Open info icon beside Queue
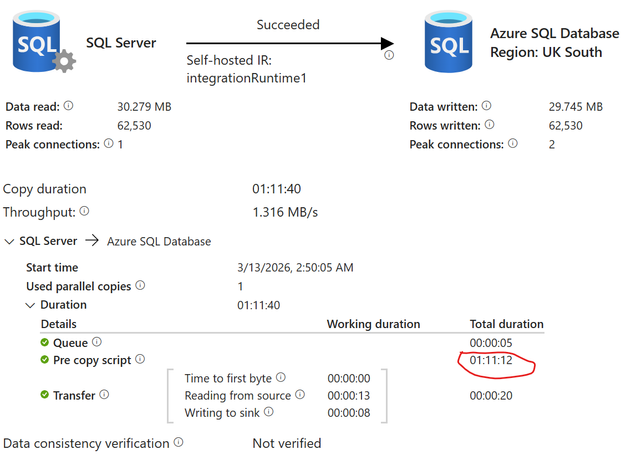 click(97, 342)
